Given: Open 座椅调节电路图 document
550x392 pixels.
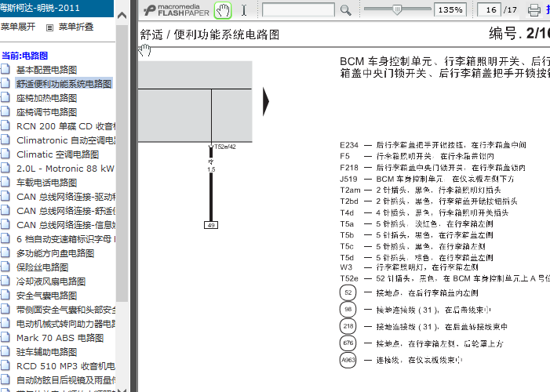Looking at the screenshot, I should tap(46, 112).
